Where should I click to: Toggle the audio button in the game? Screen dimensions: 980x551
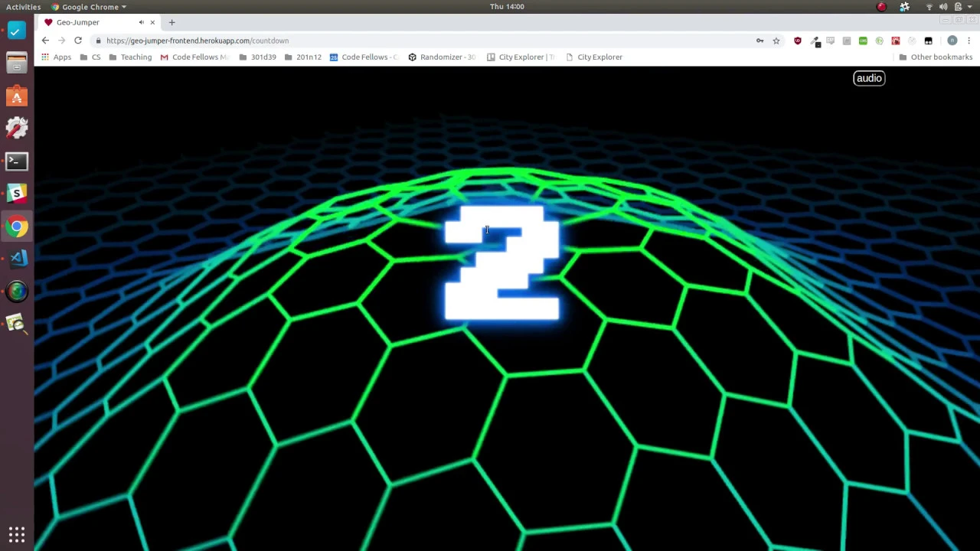tap(869, 78)
